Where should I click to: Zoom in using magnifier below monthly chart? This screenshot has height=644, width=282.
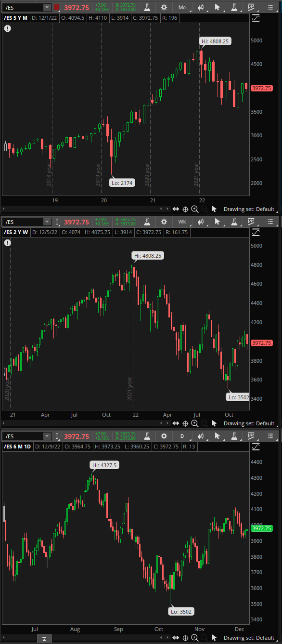(194, 209)
